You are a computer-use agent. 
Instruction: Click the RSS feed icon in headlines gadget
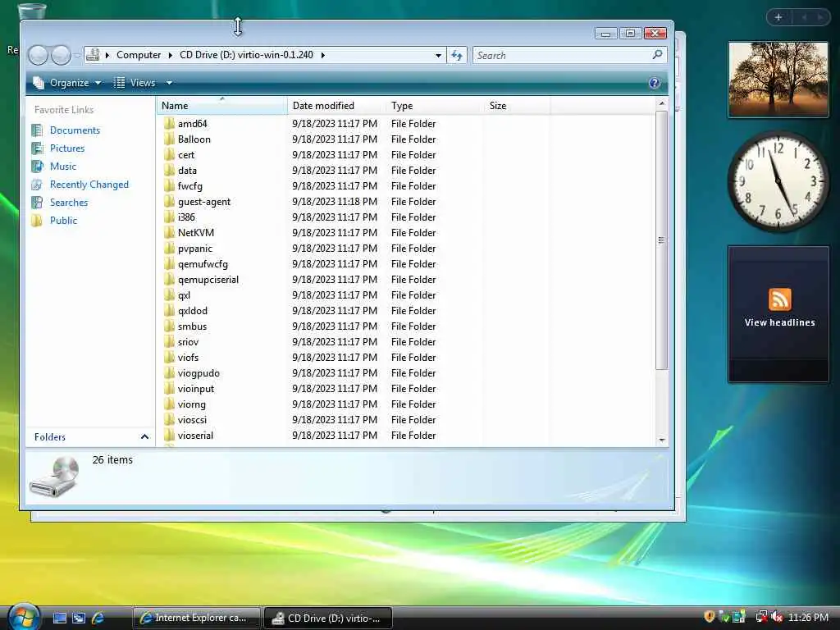(x=779, y=299)
